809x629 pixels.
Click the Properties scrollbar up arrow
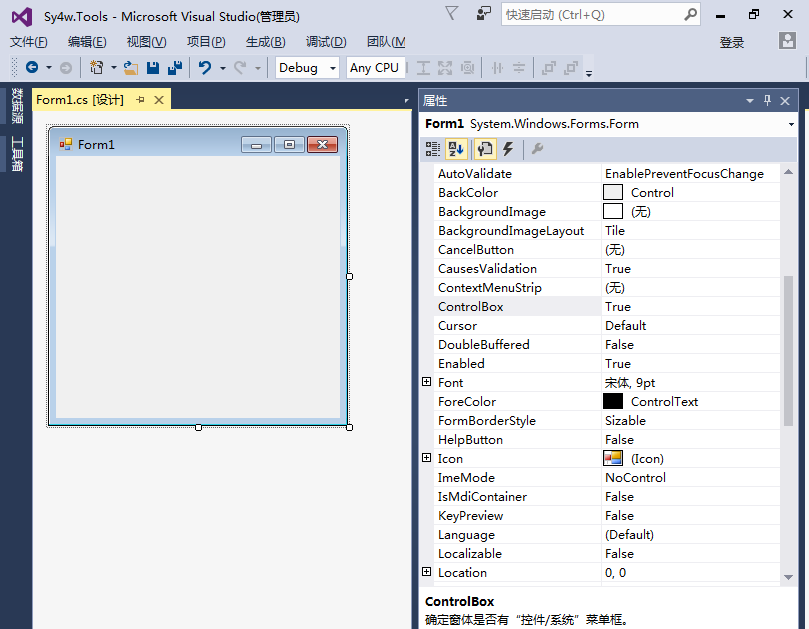pos(788,172)
